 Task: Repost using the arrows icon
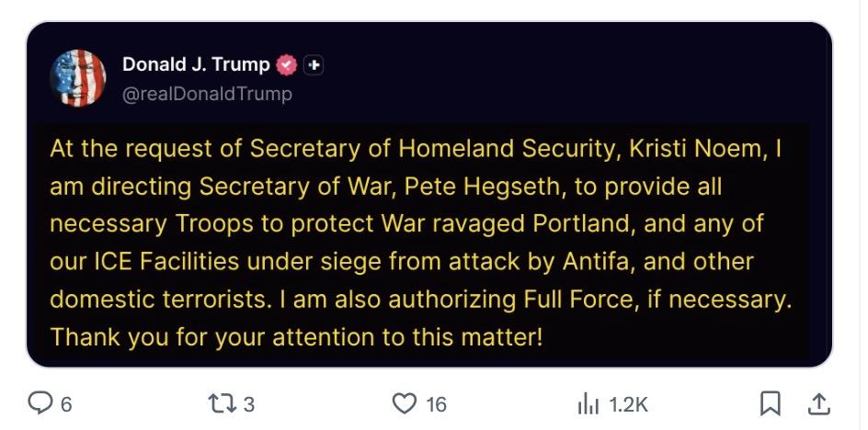223,403
